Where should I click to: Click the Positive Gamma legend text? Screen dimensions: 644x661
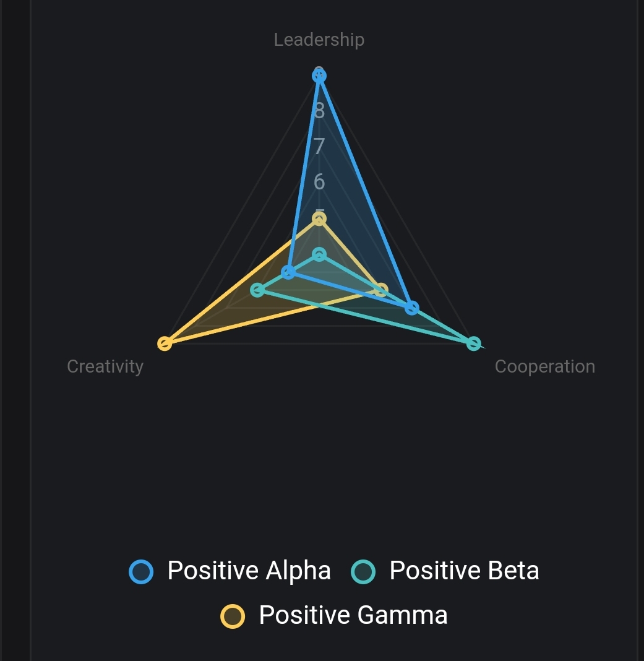(353, 615)
